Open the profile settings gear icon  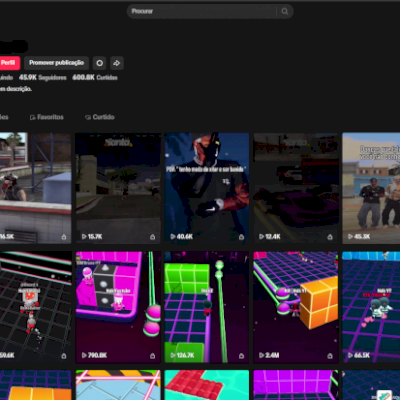99,63
